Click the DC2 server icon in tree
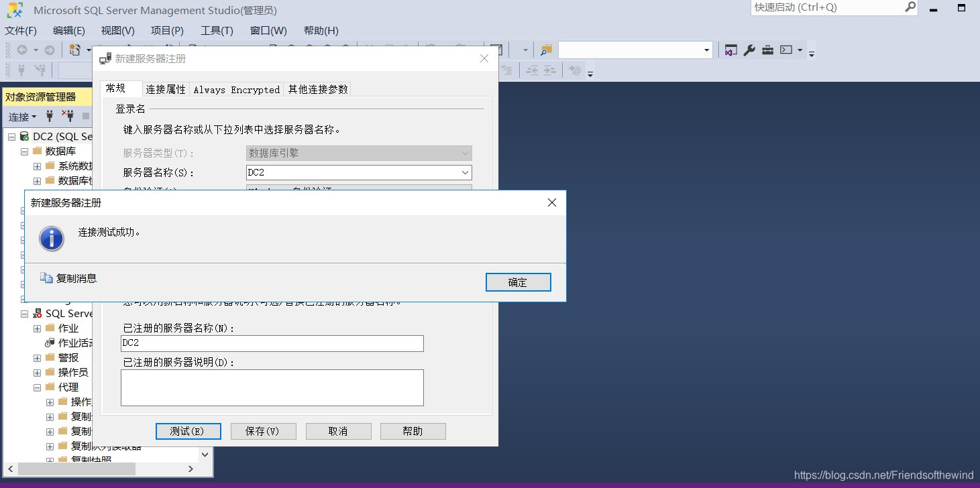Screen dimensions: 980x488 point(24,136)
